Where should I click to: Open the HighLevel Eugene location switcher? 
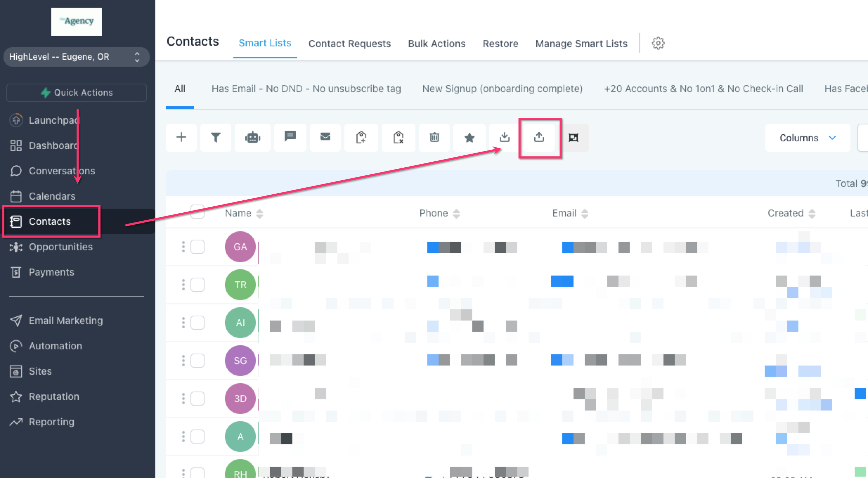click(76, 57)
